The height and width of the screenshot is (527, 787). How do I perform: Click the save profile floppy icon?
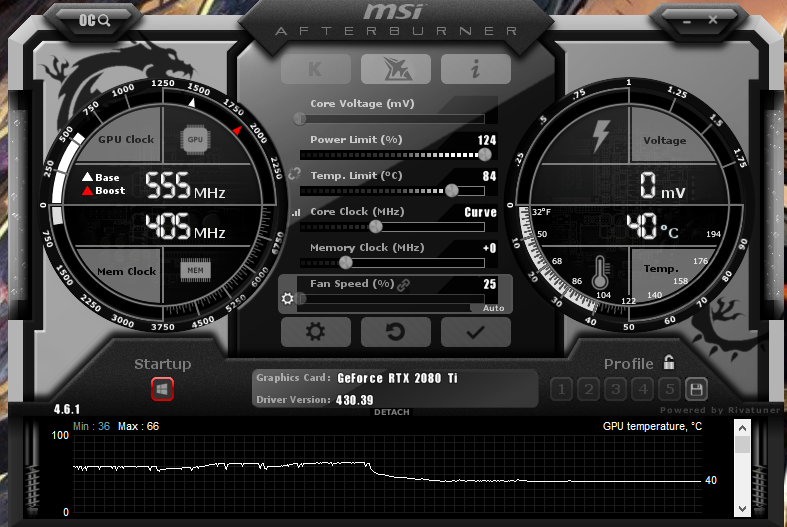coord(696,389)
